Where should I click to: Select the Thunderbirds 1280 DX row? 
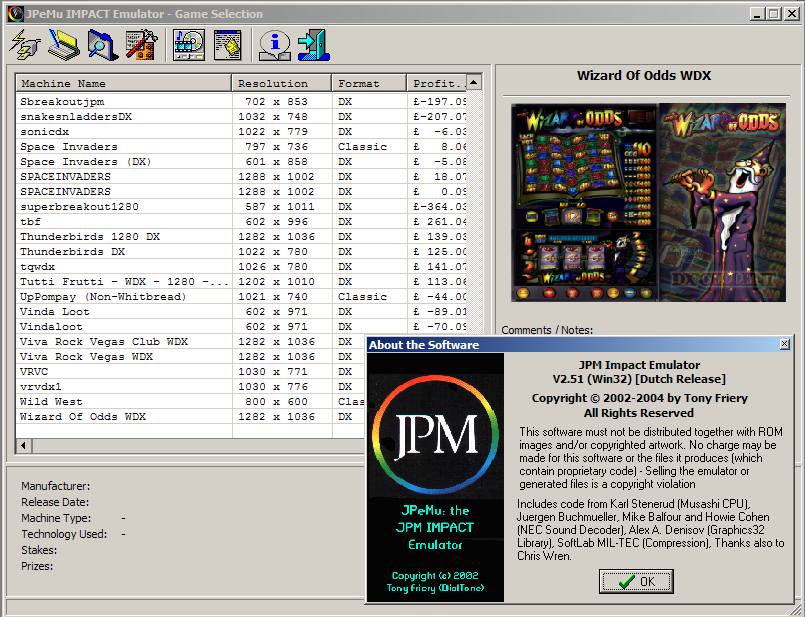(241, 237)
